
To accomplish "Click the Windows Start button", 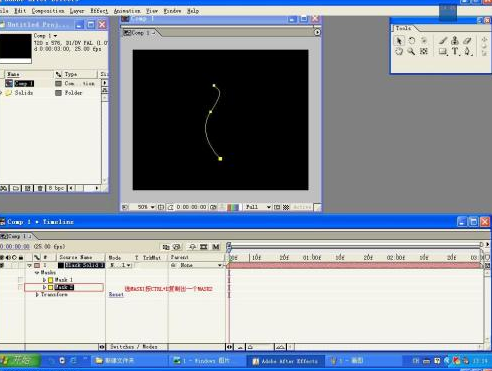I will [20, 360].
